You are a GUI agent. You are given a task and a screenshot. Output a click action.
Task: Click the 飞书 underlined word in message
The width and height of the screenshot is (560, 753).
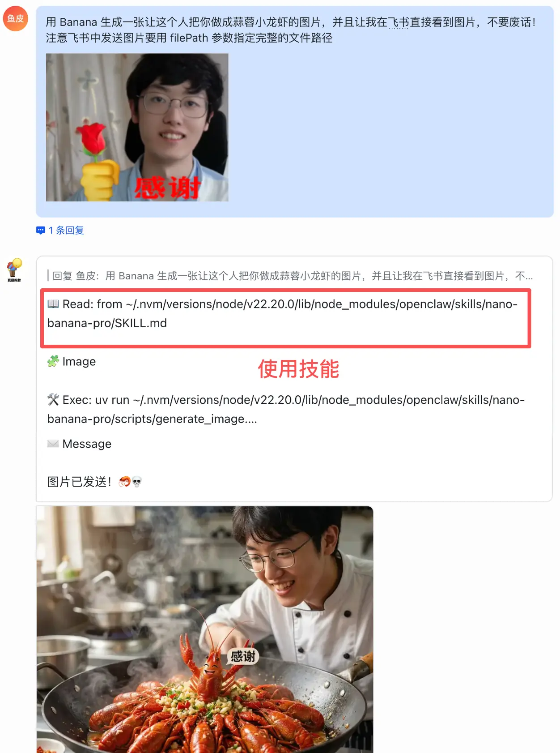399,22
